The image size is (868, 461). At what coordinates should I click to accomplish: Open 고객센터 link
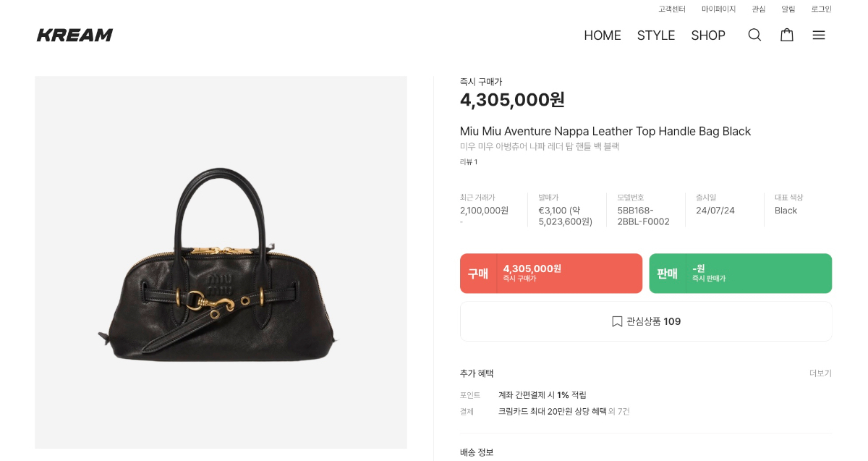pos(671,9)
